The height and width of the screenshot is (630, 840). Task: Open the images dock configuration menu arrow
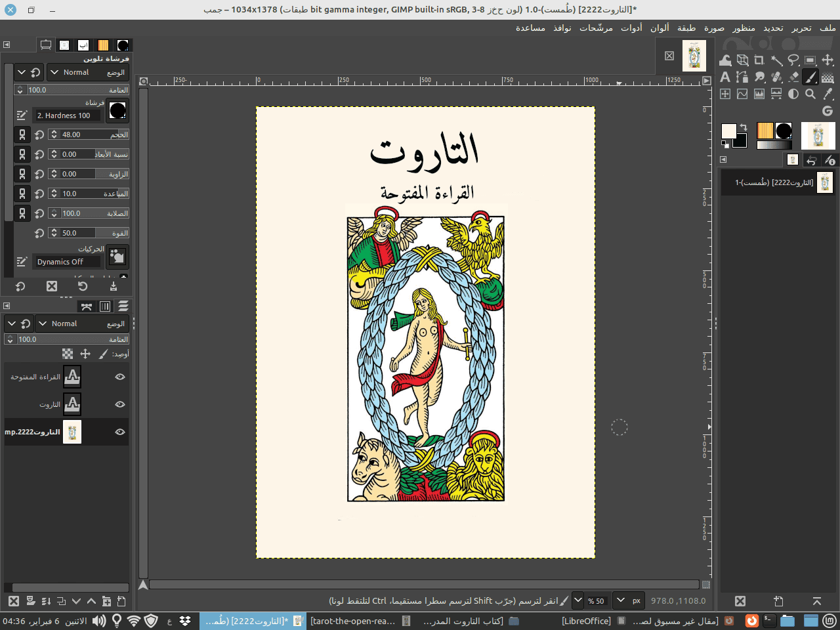[x=723, y=159]
